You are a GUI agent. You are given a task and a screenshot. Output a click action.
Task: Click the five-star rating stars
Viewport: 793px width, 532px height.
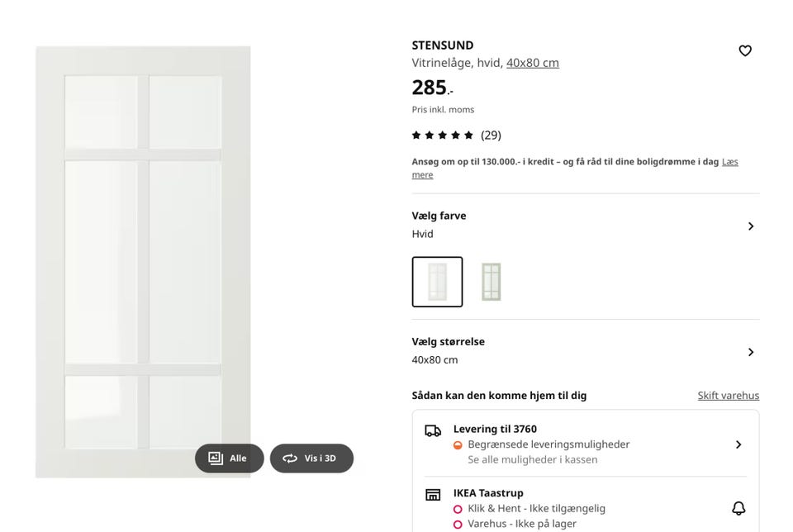point(443,135)
